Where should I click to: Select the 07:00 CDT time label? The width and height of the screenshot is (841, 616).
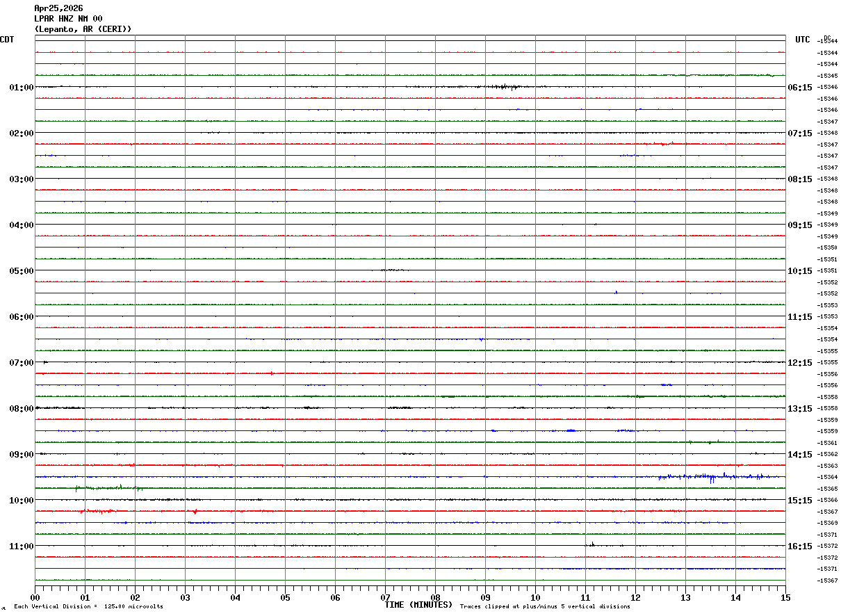point(22,363)
